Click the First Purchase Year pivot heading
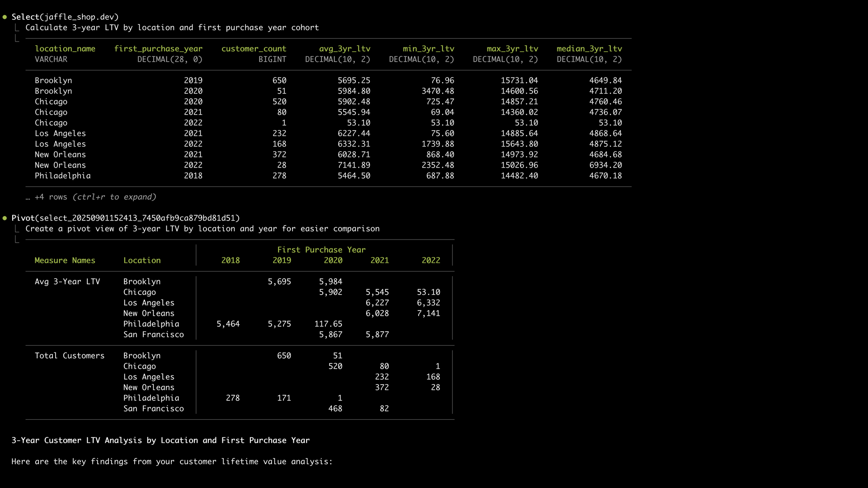 pos(321,250)
